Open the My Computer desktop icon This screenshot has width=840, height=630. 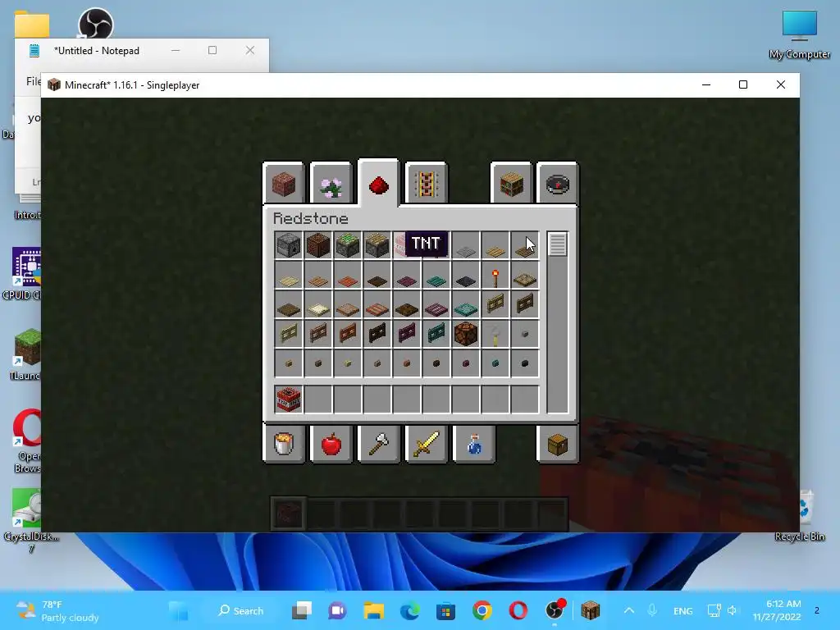pyautogui.click(x=799, y=35)
